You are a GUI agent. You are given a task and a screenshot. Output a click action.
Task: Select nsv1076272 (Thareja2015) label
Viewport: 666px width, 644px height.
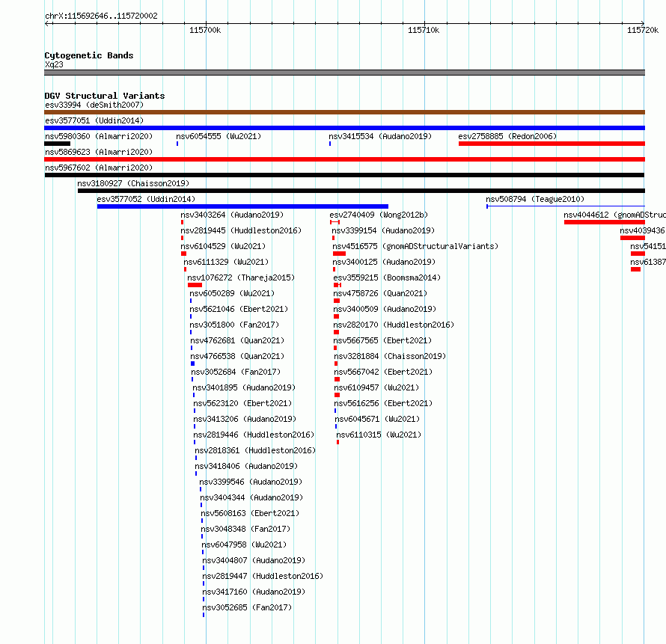[x=241, y=277]
